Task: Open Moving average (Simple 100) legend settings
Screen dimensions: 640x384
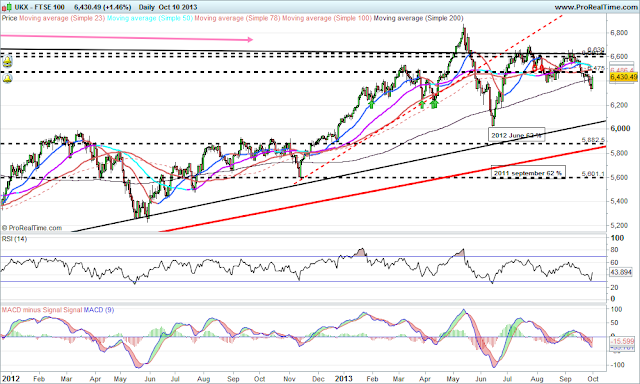Action: [327, 18]
